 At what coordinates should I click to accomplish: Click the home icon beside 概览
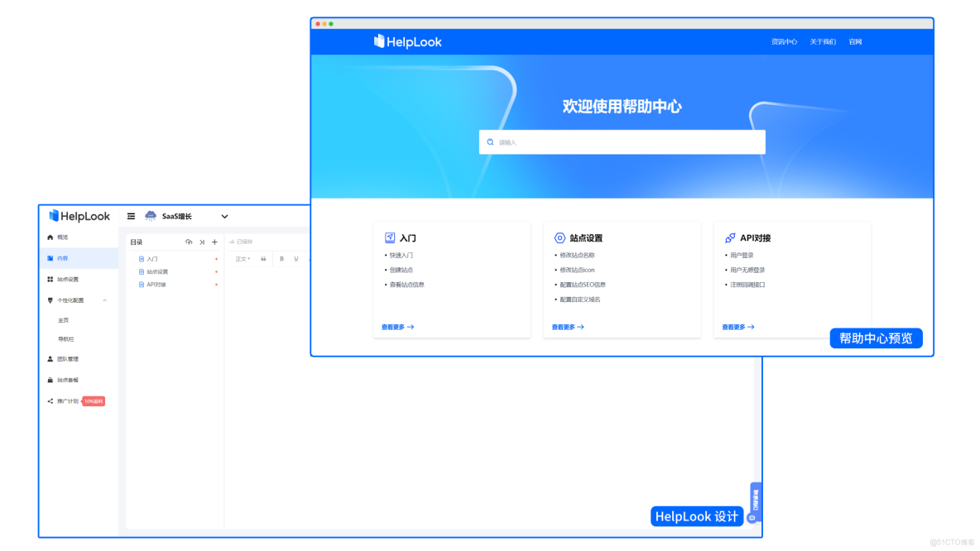pyautogui.click(x=50, y=237)
